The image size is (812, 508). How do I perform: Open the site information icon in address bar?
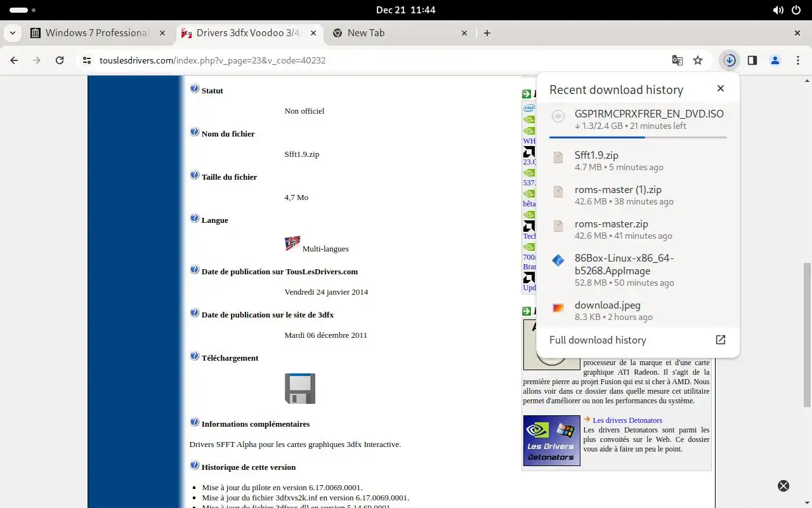88,60
